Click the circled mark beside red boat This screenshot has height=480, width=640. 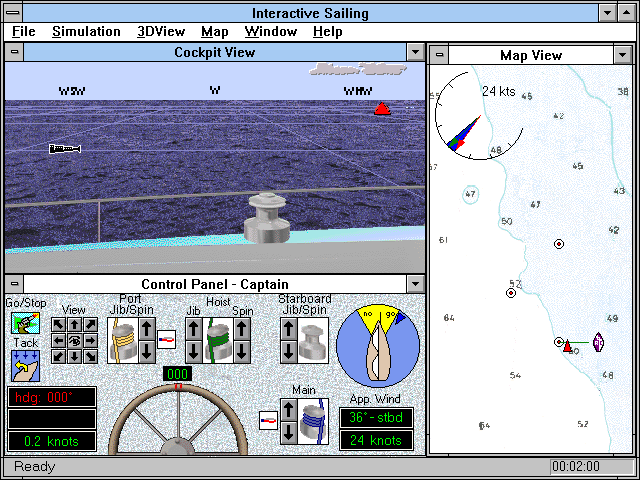pyautogui.click(x=558, y=342)
